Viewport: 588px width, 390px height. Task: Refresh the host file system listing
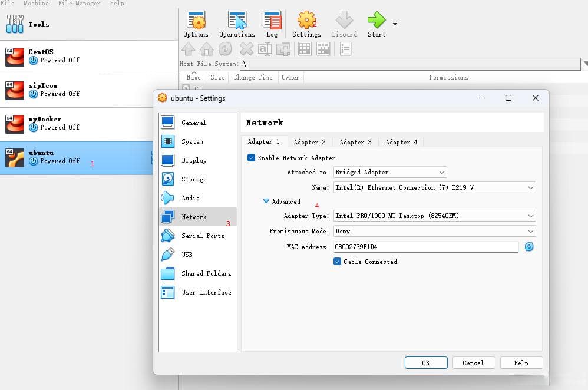[225, 49]
